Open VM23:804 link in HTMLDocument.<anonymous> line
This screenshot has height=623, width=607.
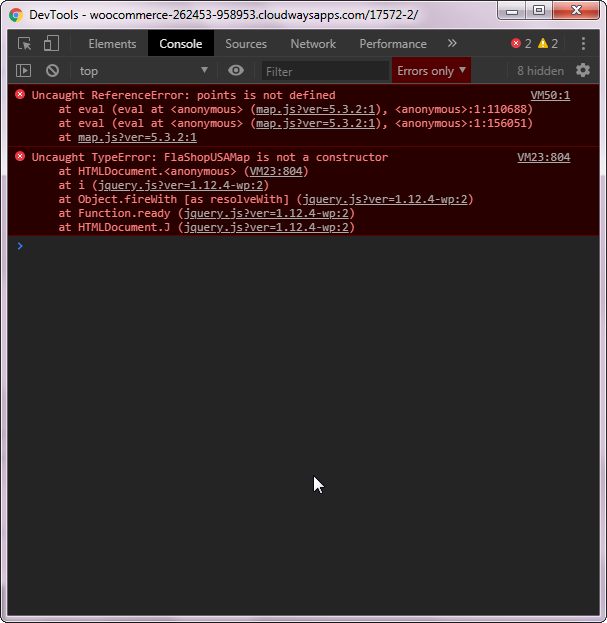tap(276, 171)
